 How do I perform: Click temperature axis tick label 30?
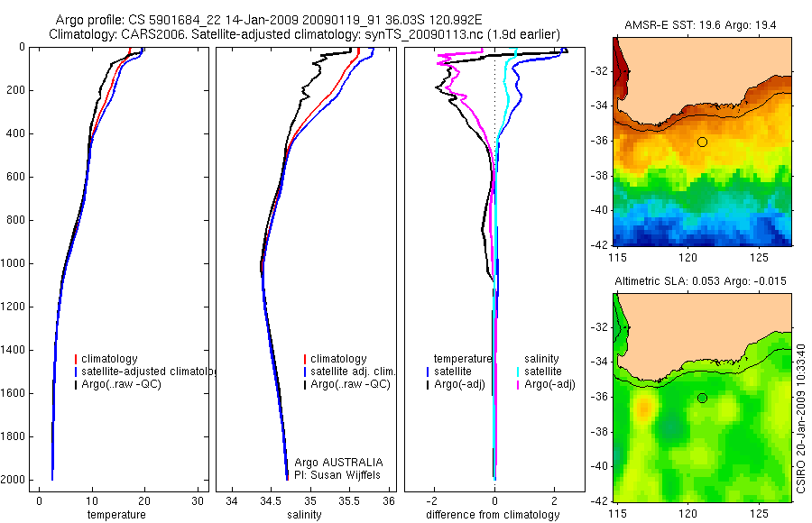198,501
